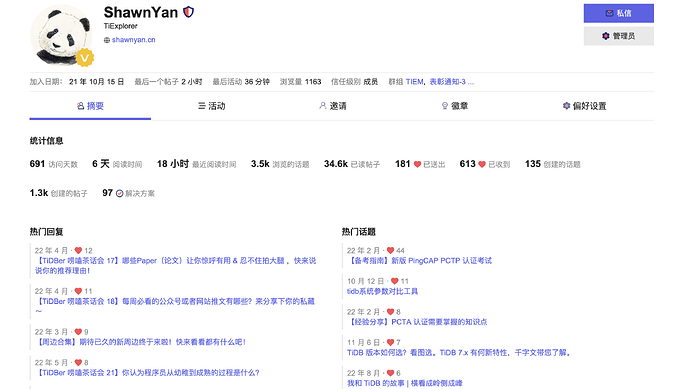The height and width of the screenshot is (389, 690).
Task: Open topic tidb系统参数对比工具
Action: pyautogui.click(x=382, y=291)
